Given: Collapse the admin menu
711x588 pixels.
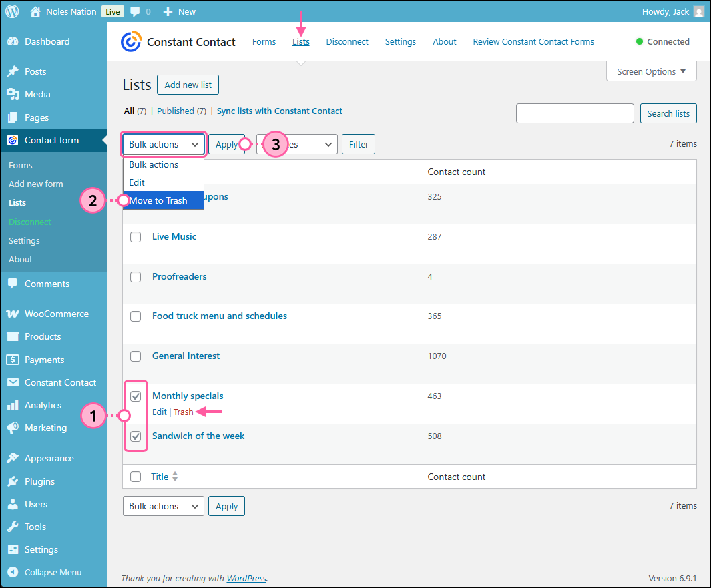Looking at the screenshot, I should point(52,572).
